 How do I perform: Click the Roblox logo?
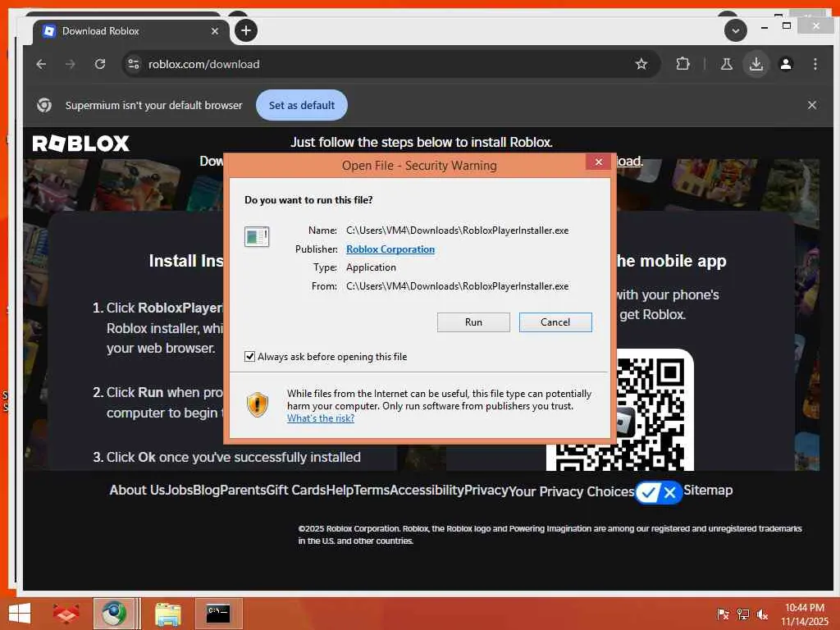pyautogui.click(x=81, y=143)
